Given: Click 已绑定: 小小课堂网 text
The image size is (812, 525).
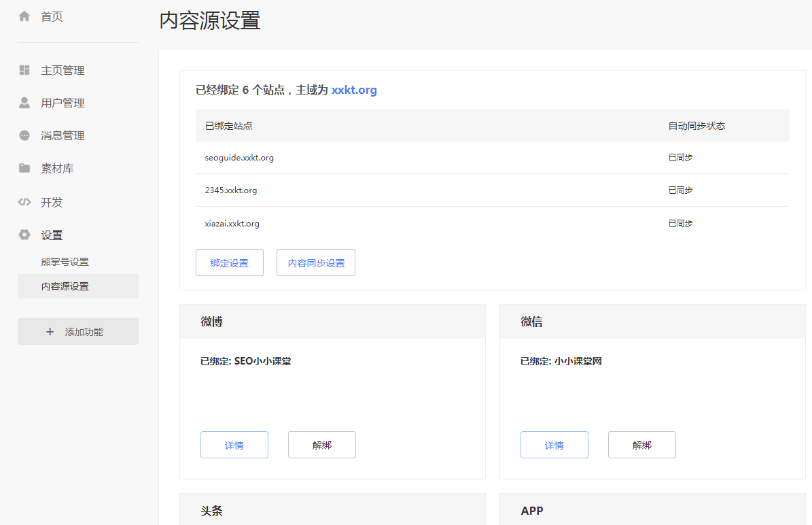Looking at the screenshot, I should click(561, 361).
